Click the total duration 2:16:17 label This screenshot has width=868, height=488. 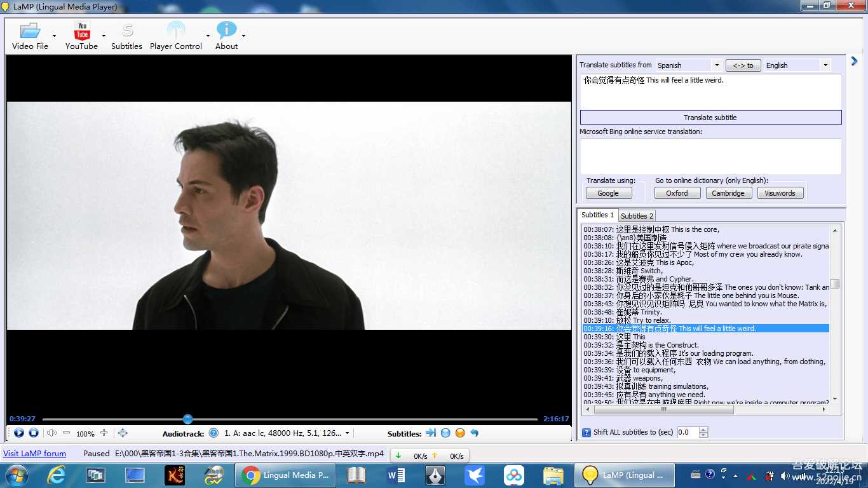coord(556,419)
